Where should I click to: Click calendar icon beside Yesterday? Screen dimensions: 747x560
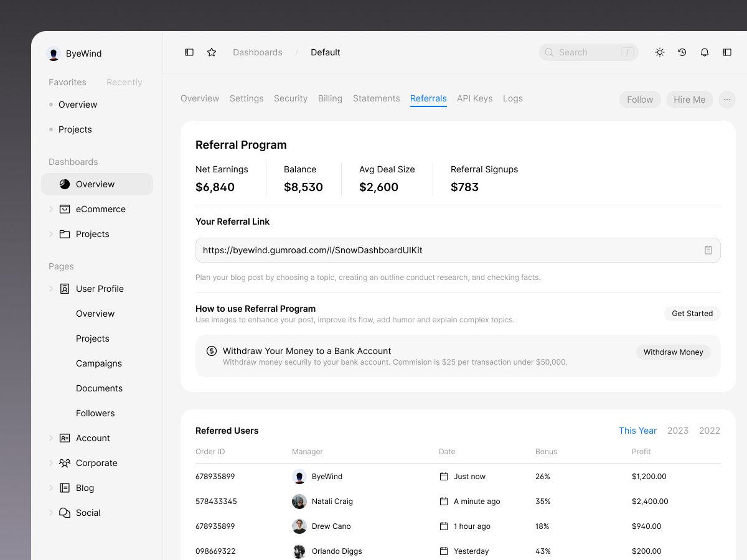444,551
